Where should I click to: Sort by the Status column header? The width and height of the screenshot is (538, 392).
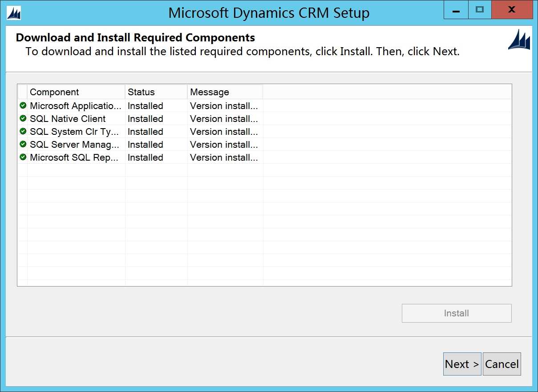[x=156, y=92]
